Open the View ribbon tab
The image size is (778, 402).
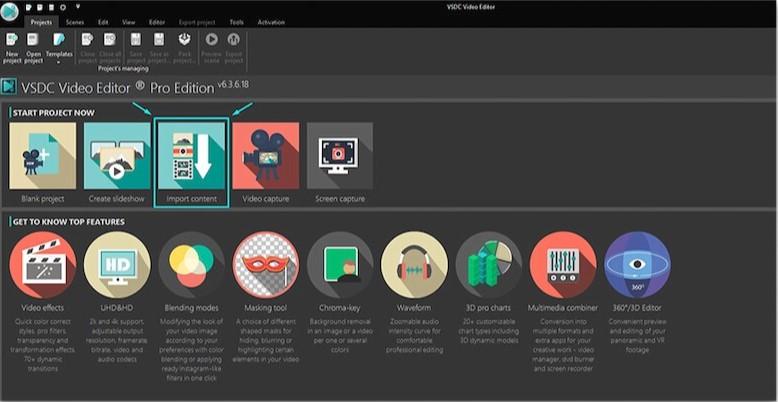coord(129,22)
